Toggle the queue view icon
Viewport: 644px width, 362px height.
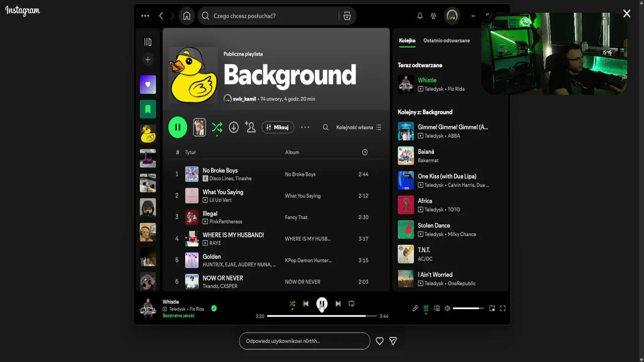pyautogui.click(x=426, y=308)
